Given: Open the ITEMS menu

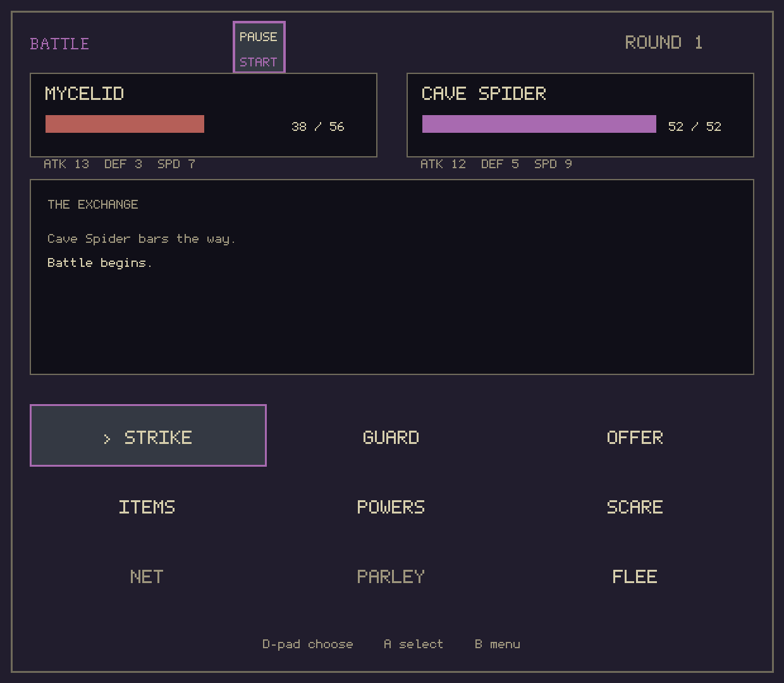Looking at the screenshot, I should click(147, 507).
